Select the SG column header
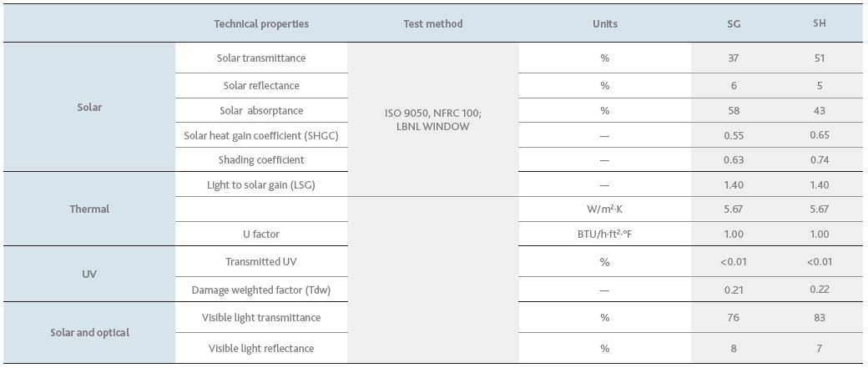 (x=734, y=24)
